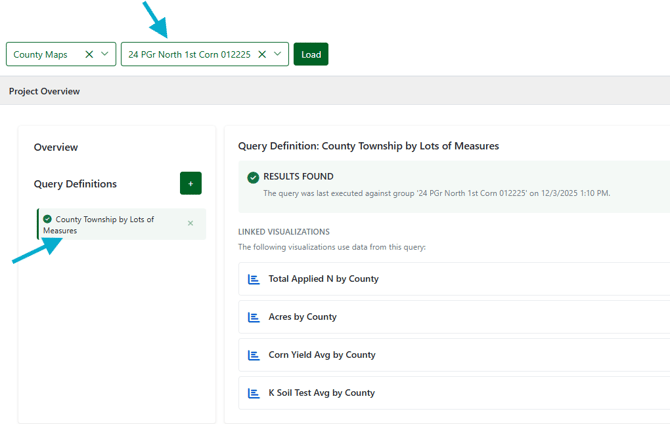Image resolution: width=670 pixels, height=424 pixels.
Task: Expand the County Maps dropdown
Action: coord(104,54)
